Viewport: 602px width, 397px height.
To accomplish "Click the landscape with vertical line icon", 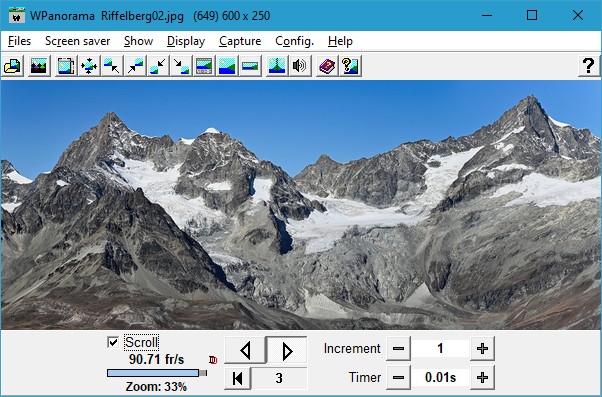I will tap(277, 66).
